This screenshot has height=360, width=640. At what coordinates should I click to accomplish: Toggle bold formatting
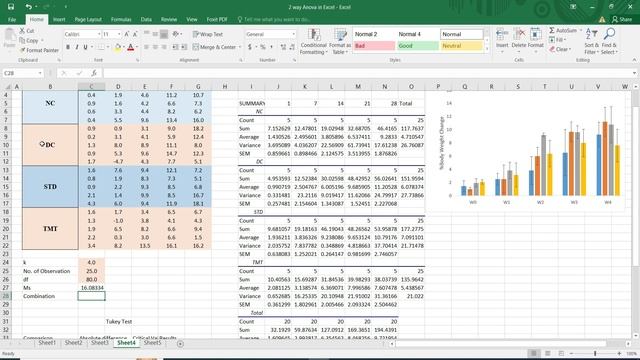68,47
